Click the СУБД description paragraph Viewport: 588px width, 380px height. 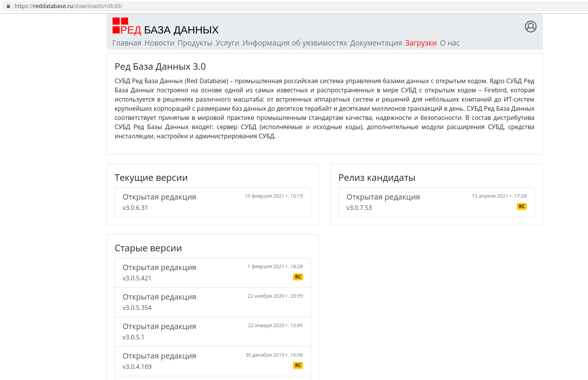324,108
